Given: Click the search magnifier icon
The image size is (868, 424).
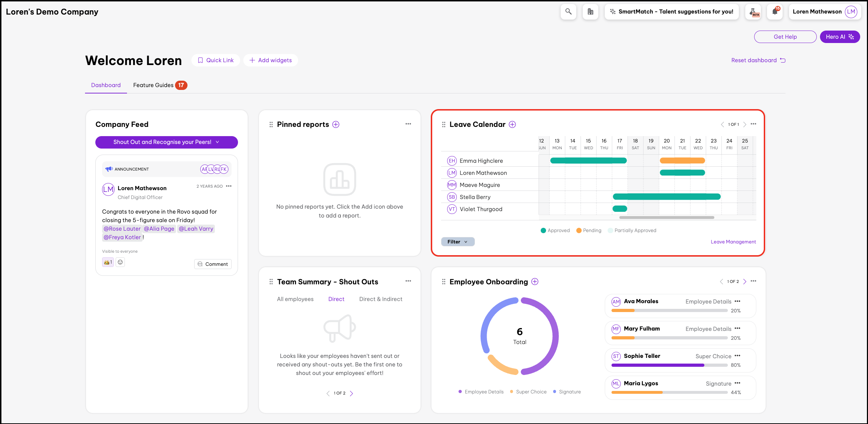Looking at the screenshot, I should pyautogui.click(x=568, y=12).
